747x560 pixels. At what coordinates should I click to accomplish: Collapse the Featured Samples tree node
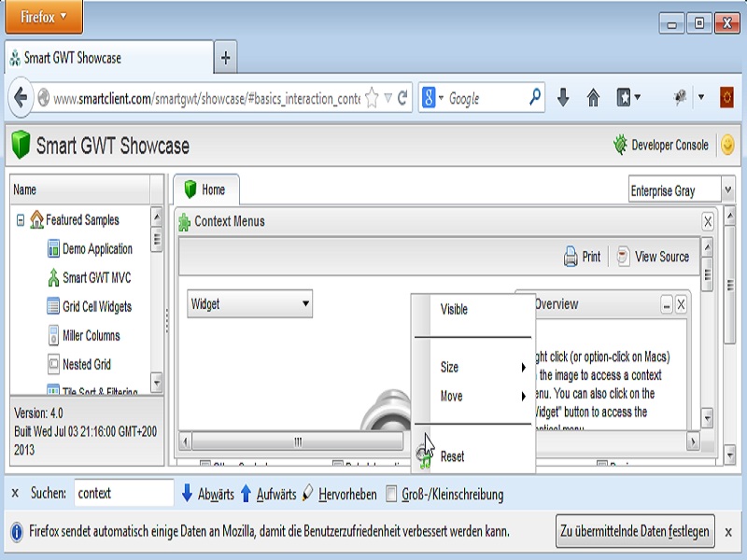(21, 220)
